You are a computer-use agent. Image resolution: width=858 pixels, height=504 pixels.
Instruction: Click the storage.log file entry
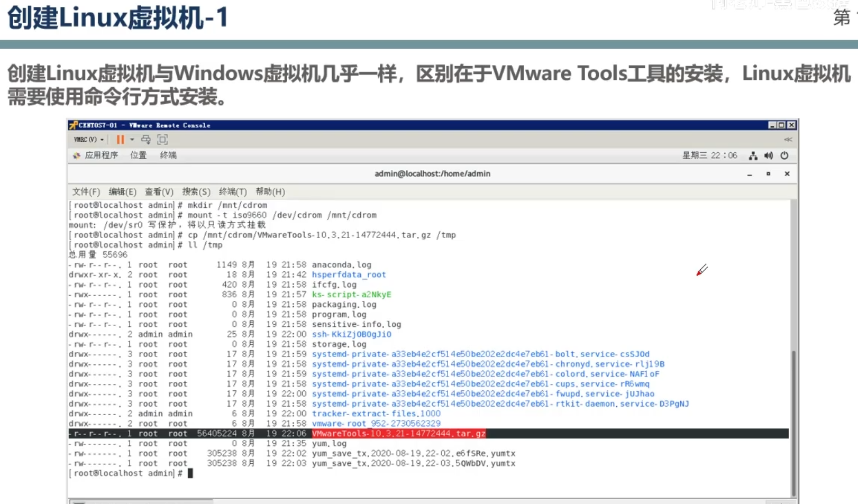(x=339, y=344)
